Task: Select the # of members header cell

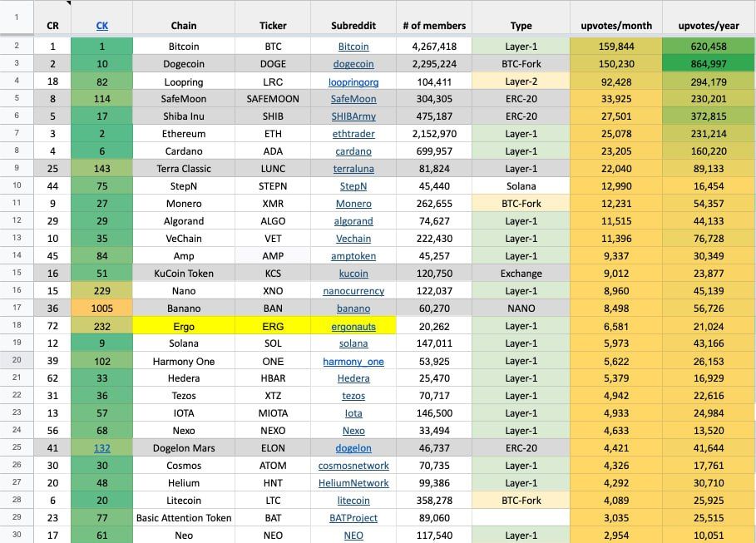Action: click(434, 26)
